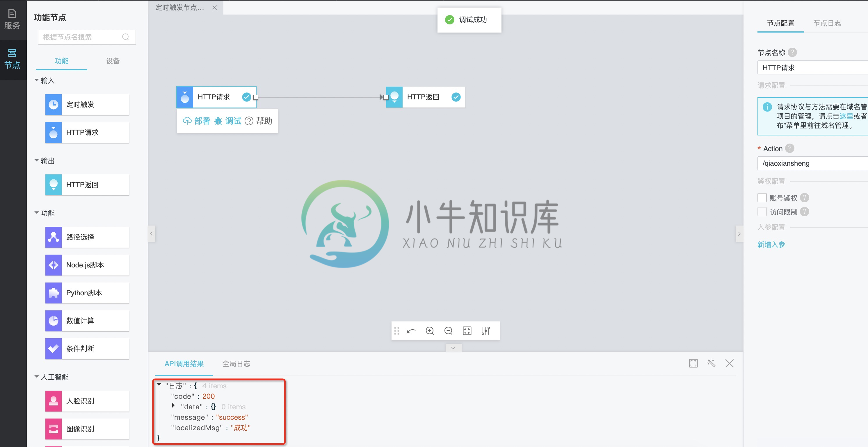Click help icon next to 访问限制
This screenshot has height=447, width=868.
click(x=805, y=212)
